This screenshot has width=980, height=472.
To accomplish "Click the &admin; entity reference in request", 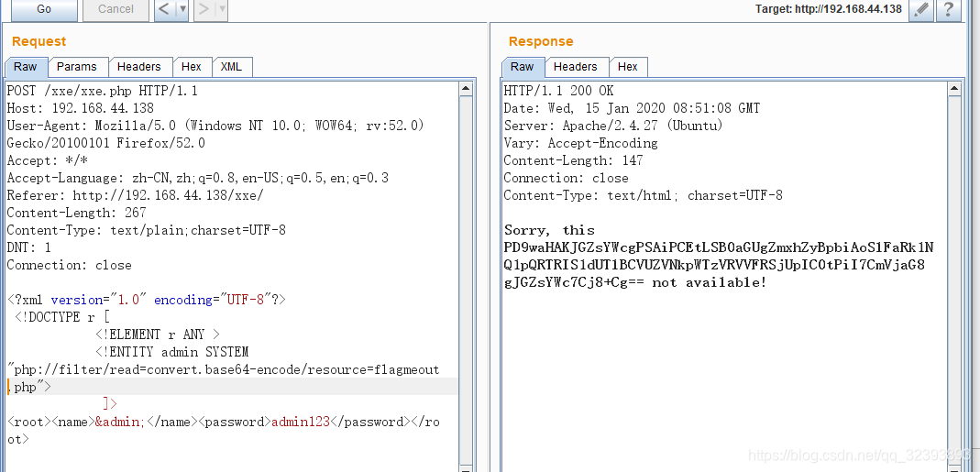I will tap(120, 422).
